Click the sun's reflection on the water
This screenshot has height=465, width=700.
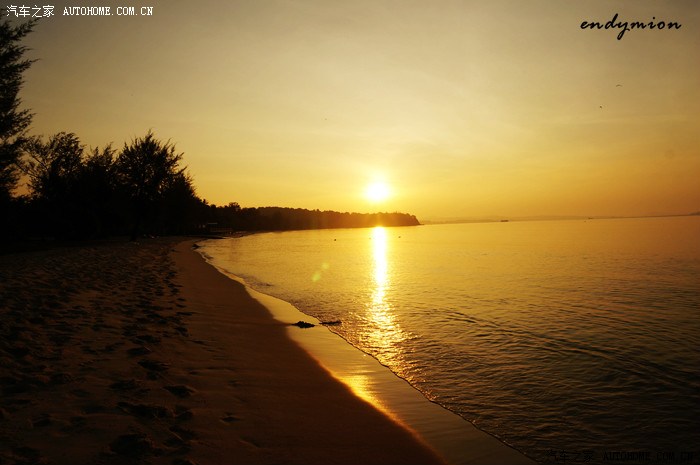[380, 290]
